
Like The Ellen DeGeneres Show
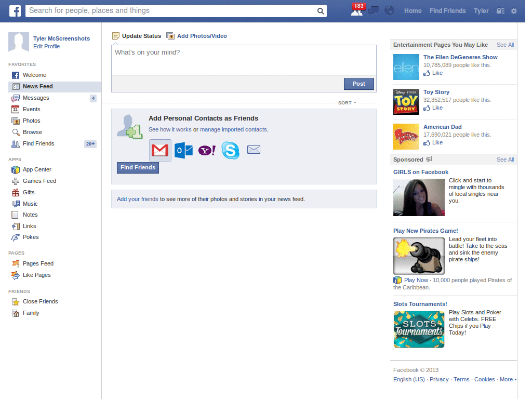click(433, 73)
